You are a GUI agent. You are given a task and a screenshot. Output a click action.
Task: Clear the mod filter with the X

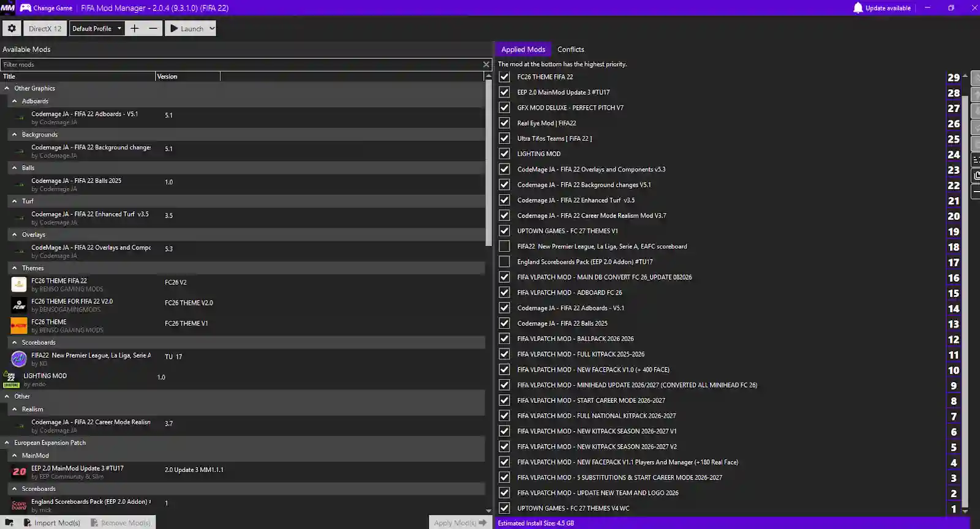[x=486, y=64]
